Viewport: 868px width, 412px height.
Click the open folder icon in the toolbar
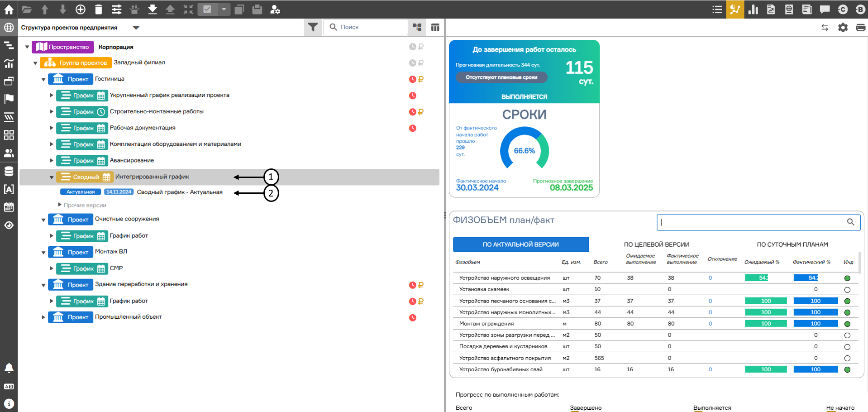27,9
